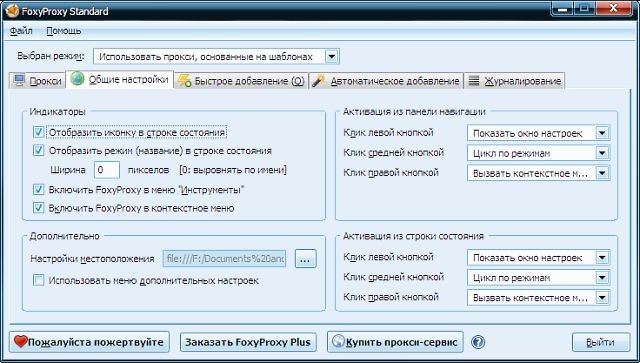Click the globe icon on Общие настройки tab
The width and height of the screenshot is (640, 363).
coord(77,79)
